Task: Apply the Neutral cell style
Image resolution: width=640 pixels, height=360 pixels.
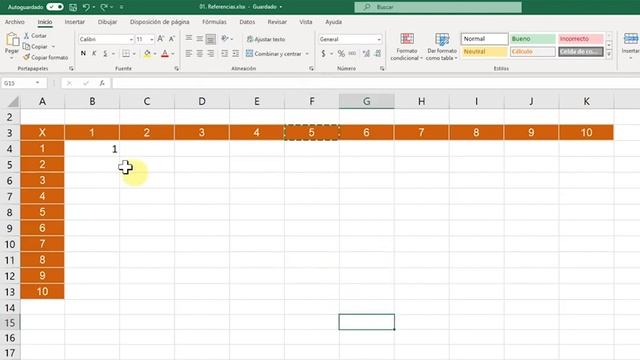Action: [x=484, y=52]
